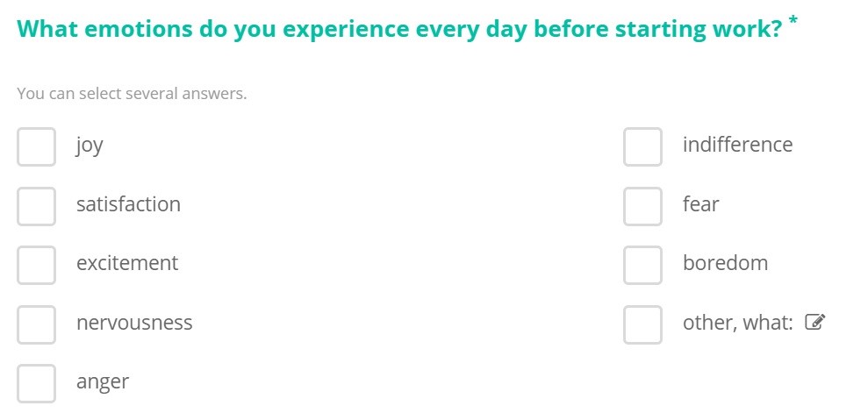The image size is (868, 413).
Task: Check the indifference checkbox
Action: pyautogui.click(x=642, y=147)
